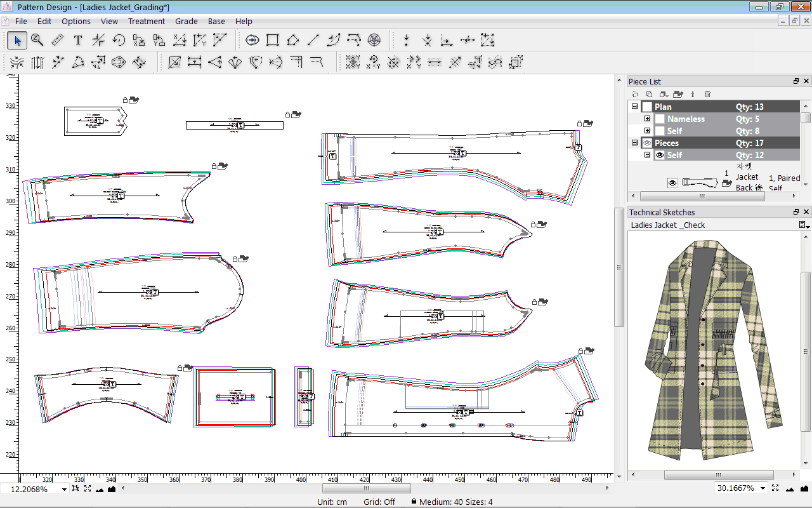Choose the rectangle drawing tool

coord(273,41)
